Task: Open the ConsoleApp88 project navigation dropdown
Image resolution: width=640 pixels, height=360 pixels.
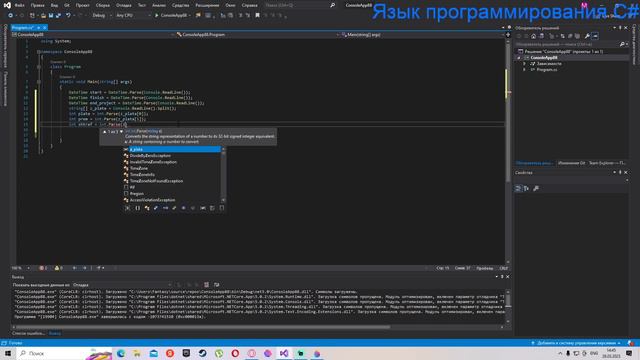Action: (93, 35)
